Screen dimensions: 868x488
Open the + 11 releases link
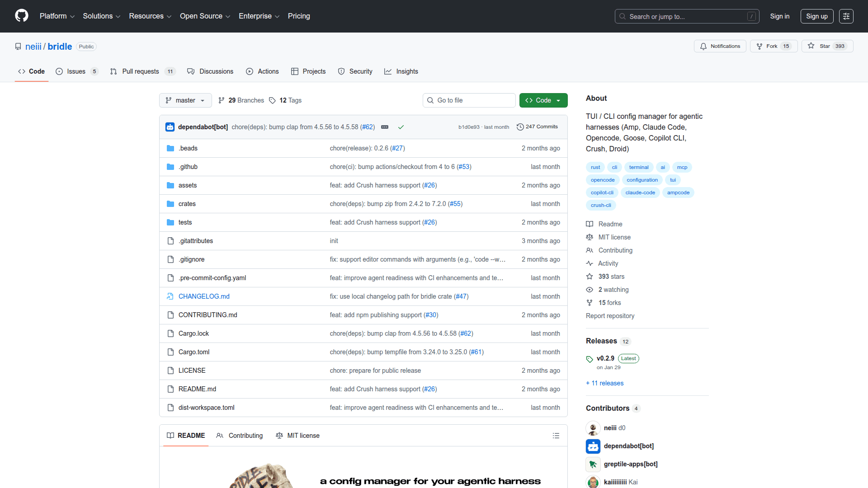click(604, 383)
